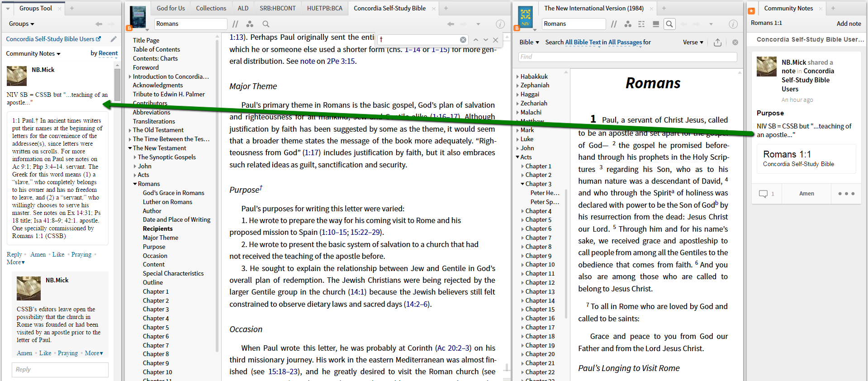Expand The Old Testament in Concordia contents tree

click(130, 130)
